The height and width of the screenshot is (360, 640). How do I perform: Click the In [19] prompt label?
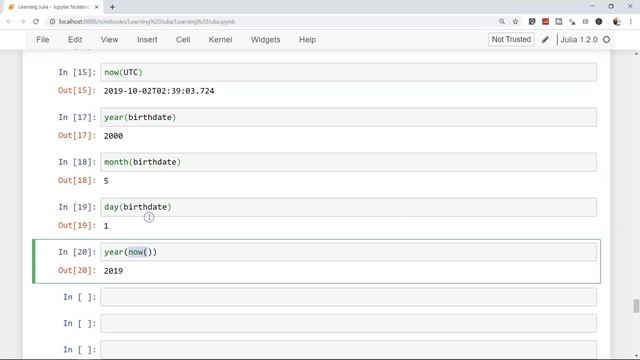(x=77, y=207)
